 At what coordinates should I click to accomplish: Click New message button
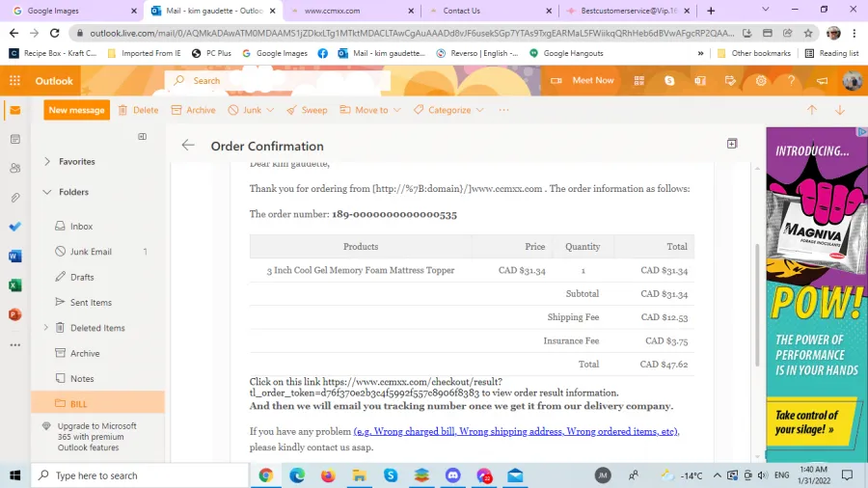point(76,110)
